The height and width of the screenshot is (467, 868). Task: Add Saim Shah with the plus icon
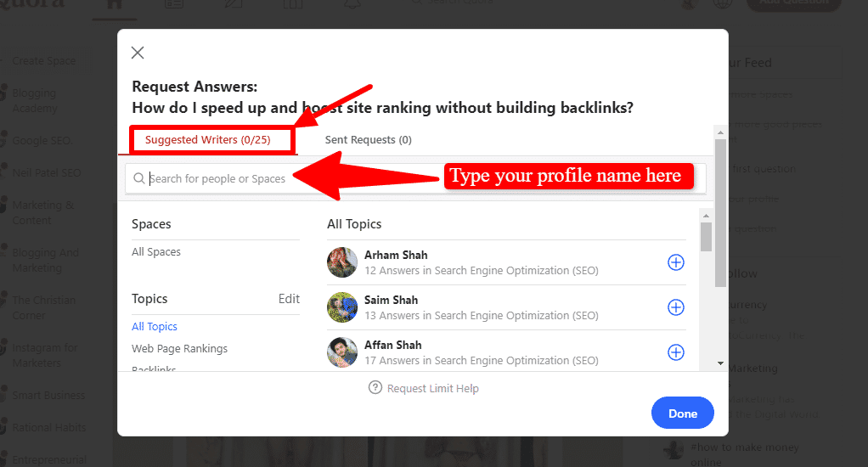click(x=675, y=307)
